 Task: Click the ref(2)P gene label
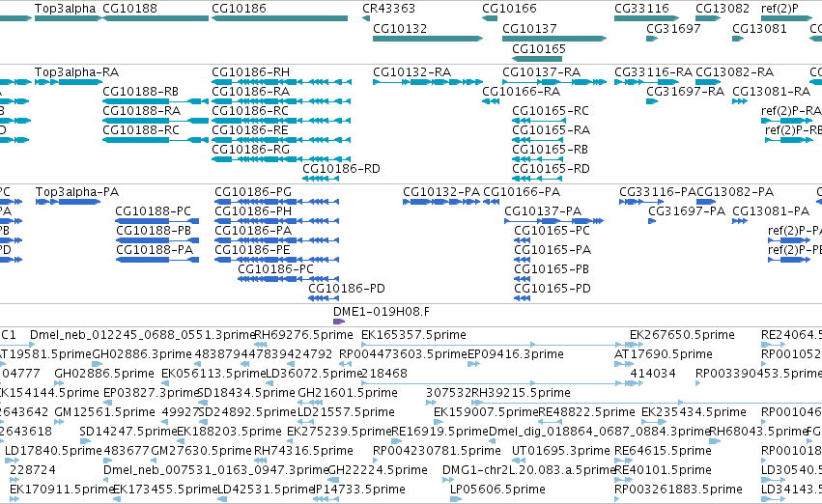coord(779,9)
